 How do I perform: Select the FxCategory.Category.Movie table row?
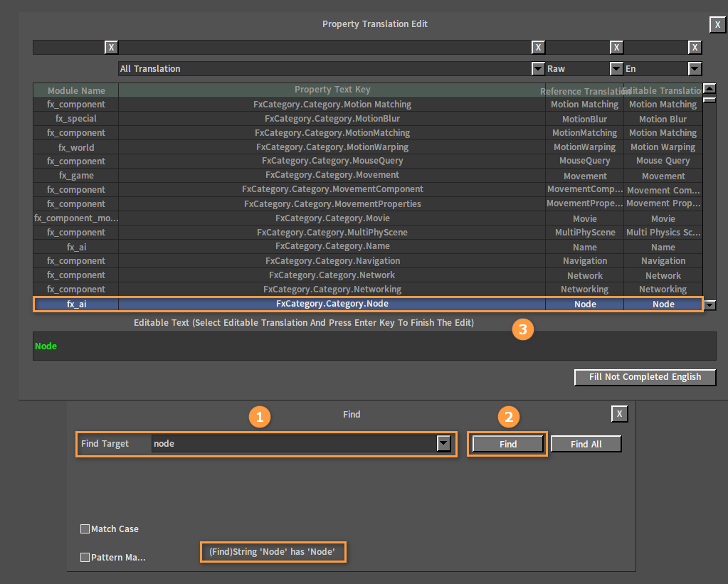(x=332, y=218)
